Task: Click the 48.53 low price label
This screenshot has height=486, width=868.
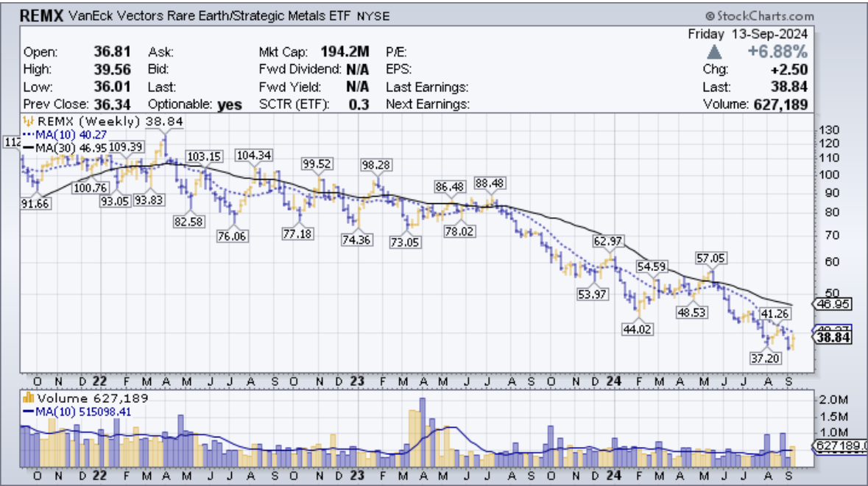Action: point(691,313)
